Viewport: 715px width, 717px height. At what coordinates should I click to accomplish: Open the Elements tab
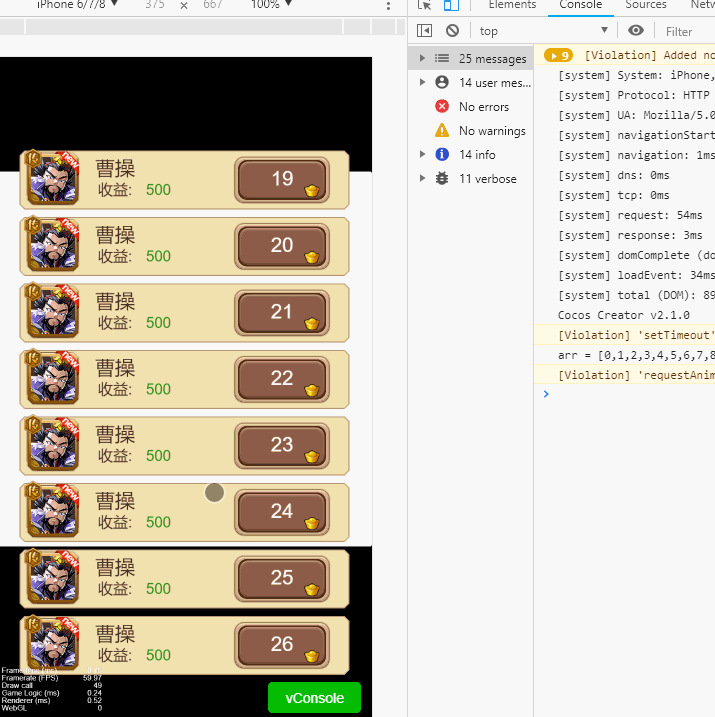(x=512, y=5)
